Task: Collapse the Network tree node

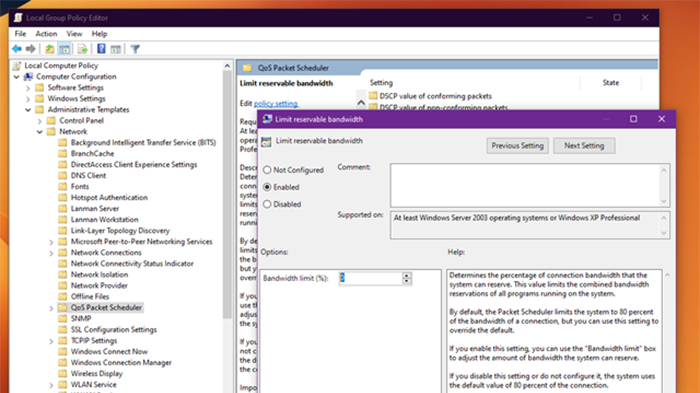Action: click(40, 132)
